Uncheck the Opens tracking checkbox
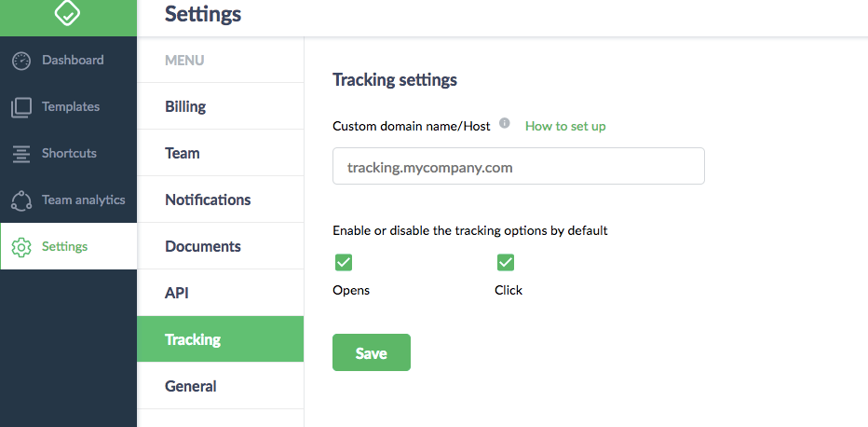Image resolution: width=868 pixels, height=427 pixels. [344, 262]
